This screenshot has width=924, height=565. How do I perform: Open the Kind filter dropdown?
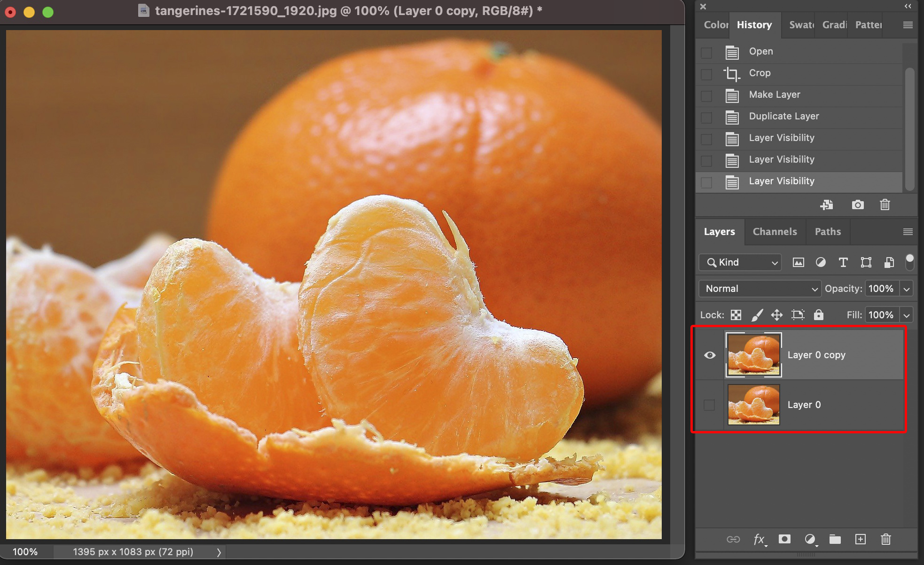[x=740, y=262]
